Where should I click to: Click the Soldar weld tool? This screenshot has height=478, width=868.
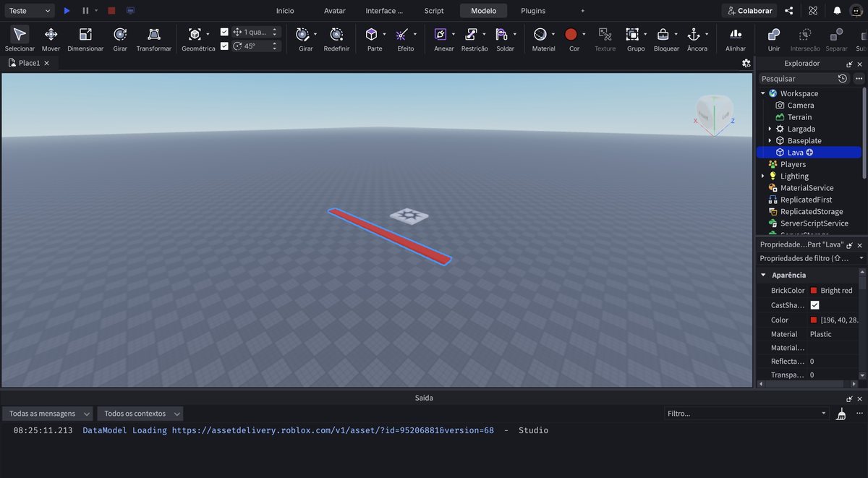point(501,34)
